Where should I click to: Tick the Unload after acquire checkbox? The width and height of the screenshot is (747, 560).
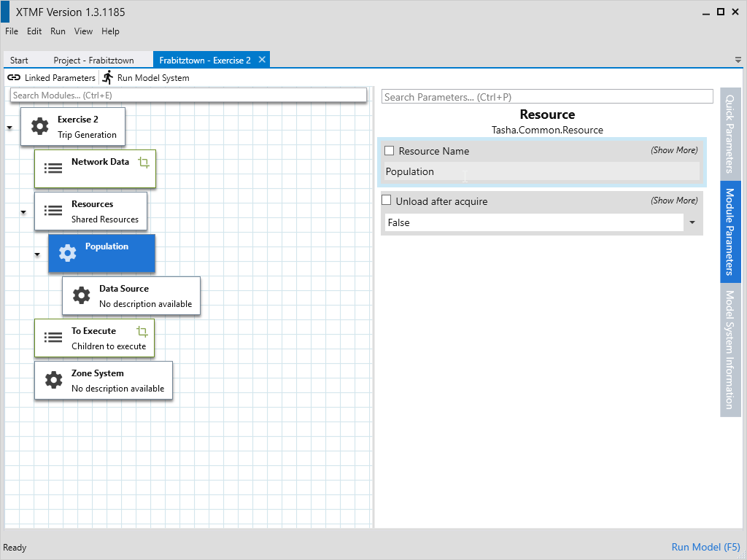[x=387, y=201]
